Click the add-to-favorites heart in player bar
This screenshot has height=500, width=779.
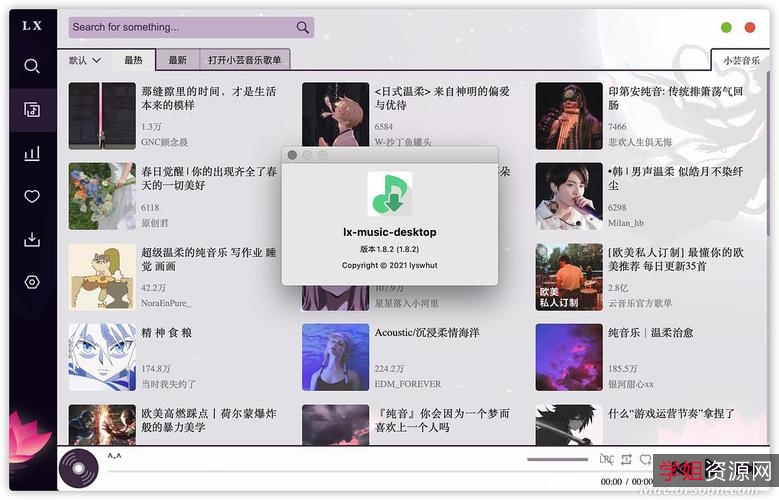click(x=645, y=459)
